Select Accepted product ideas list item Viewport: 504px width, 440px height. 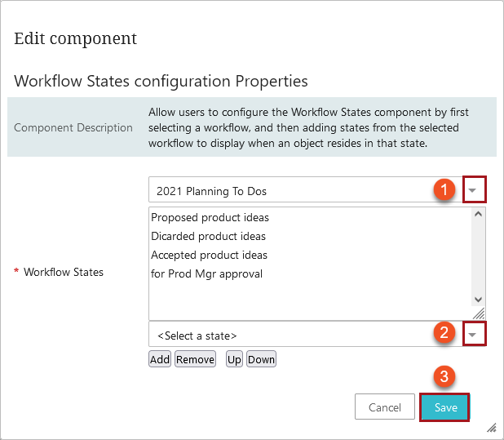[x=209, y=255]
